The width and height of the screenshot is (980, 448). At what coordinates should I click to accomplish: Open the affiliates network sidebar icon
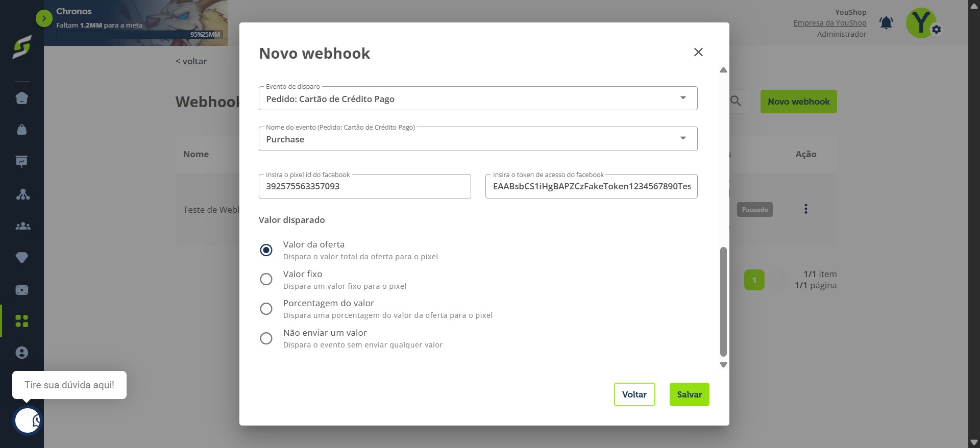[x=22, y=194]
